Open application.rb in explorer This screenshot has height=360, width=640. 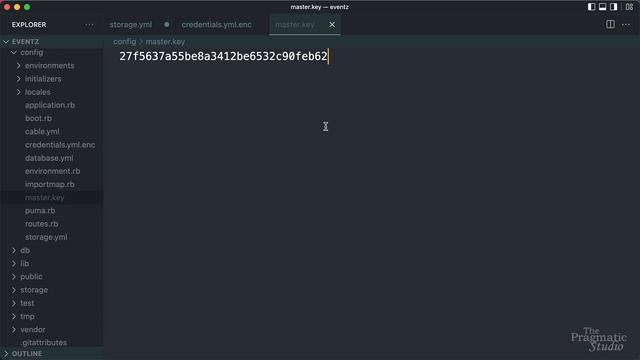point(50,105)
